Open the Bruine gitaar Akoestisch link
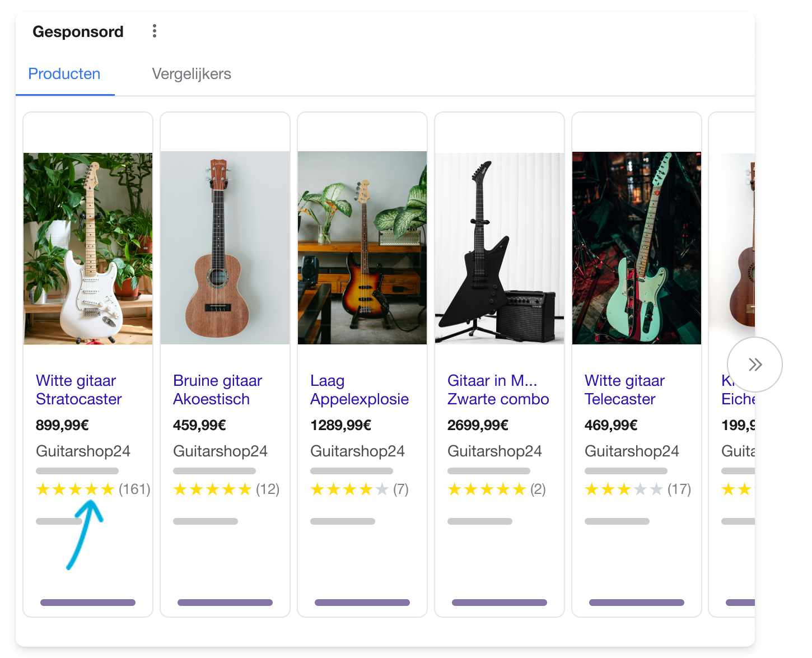Screen dimensions: 812x658 pyautogui.click(x=217, y=390)
